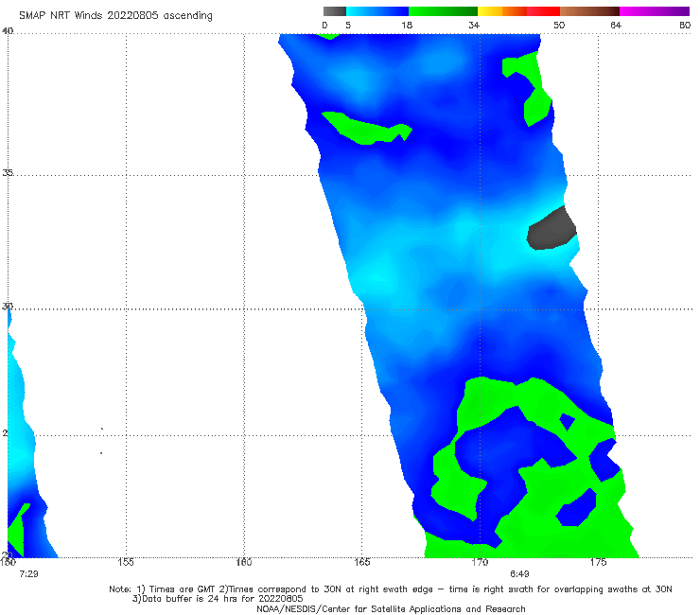Click the color bar label '50'
Screen dimensions: 700x615
[559, 25]
